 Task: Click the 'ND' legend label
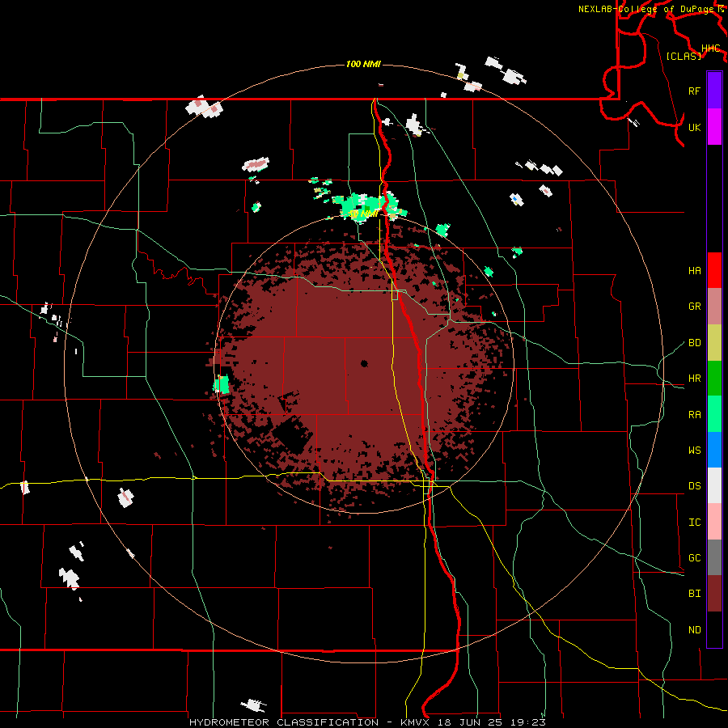pos(694,630)
